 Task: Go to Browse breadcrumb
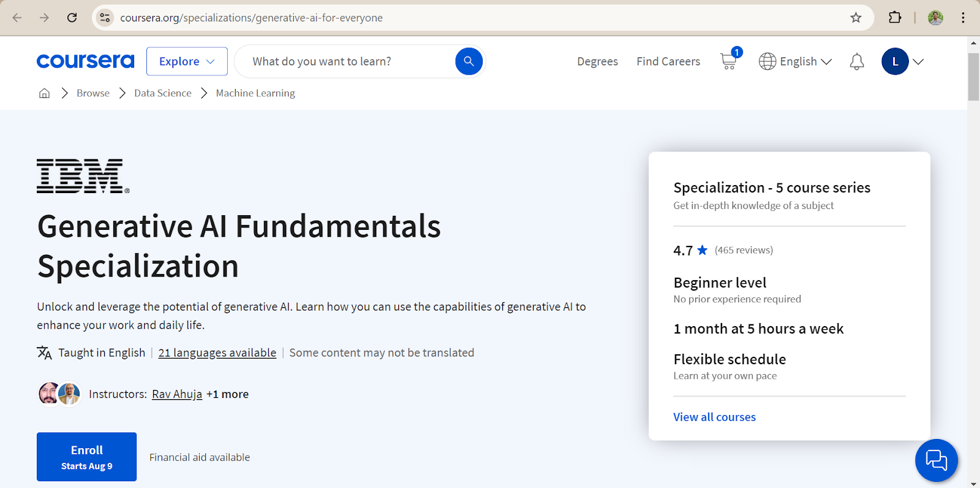tap(93, 93)
